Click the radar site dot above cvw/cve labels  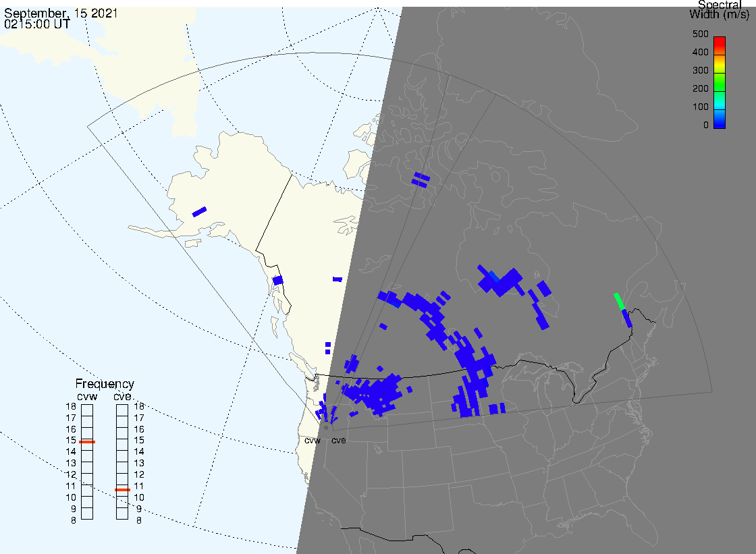[x=327, y=428]
